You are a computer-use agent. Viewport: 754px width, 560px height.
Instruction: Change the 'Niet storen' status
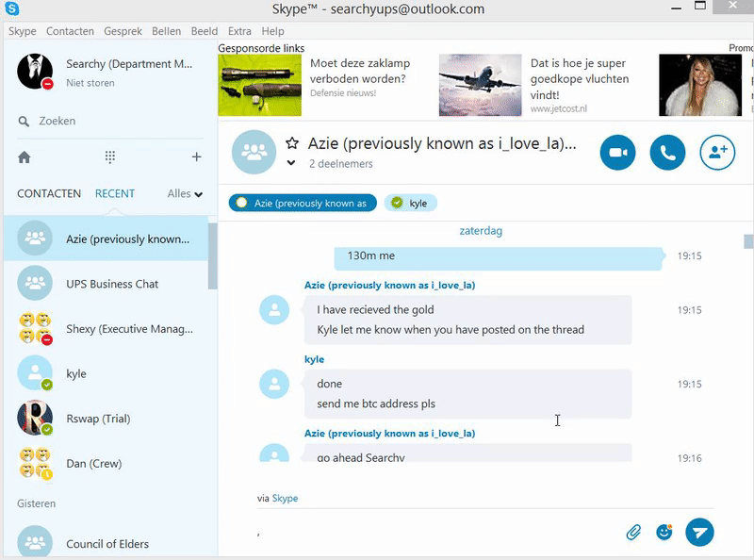tap(90, 83)
